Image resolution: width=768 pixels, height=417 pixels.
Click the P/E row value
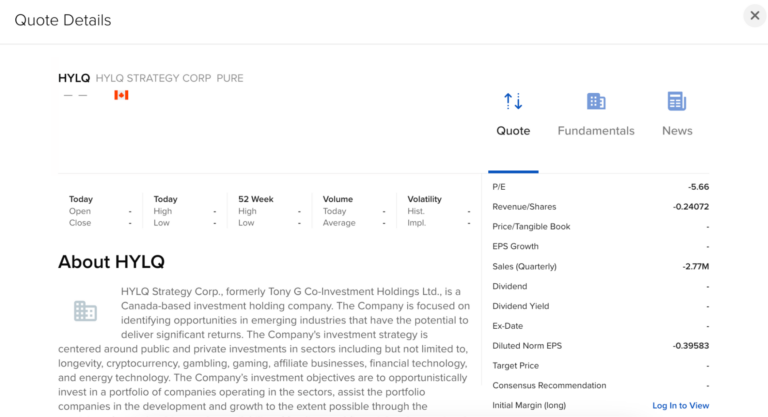click(698, 187)
